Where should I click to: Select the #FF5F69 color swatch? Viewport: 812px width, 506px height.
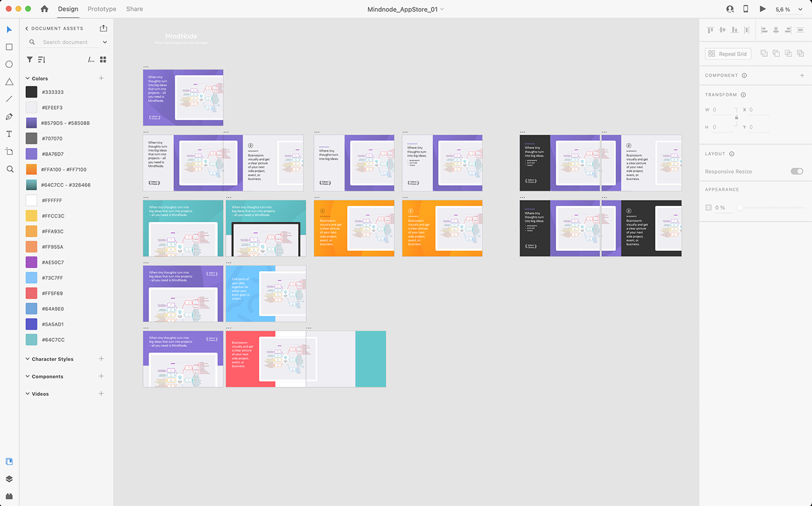click(x=31, y=293)
